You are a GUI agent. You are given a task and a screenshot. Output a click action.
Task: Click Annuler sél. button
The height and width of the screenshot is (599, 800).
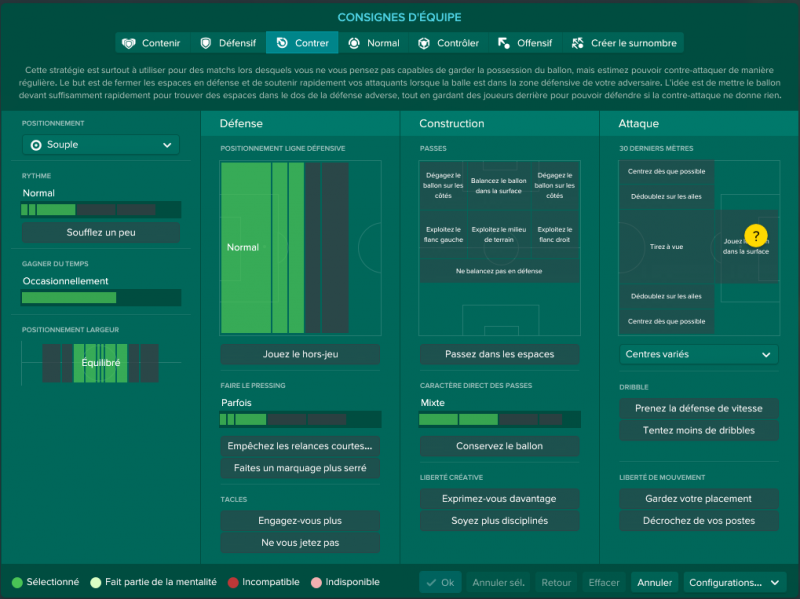(x=498, y=583)
